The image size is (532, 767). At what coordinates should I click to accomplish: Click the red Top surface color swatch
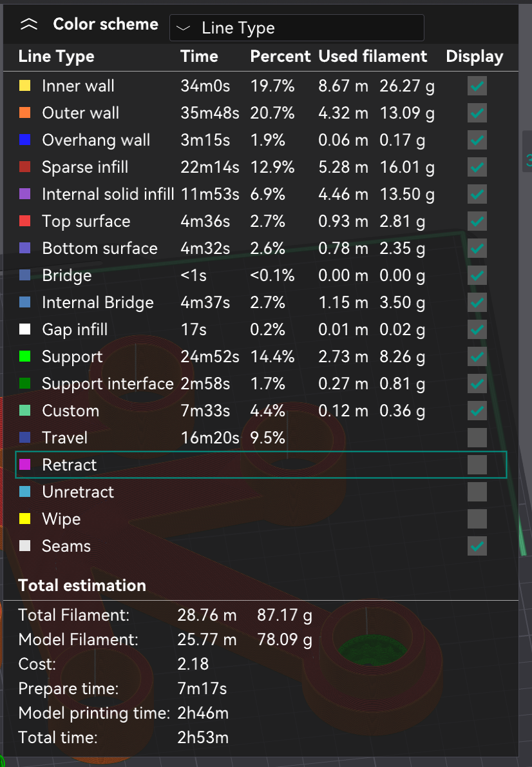tap(26, 220)
